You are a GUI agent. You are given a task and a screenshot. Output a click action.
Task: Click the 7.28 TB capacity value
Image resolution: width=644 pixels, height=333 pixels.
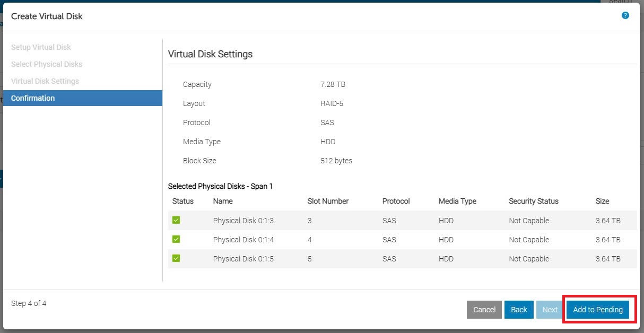[333, 84]
